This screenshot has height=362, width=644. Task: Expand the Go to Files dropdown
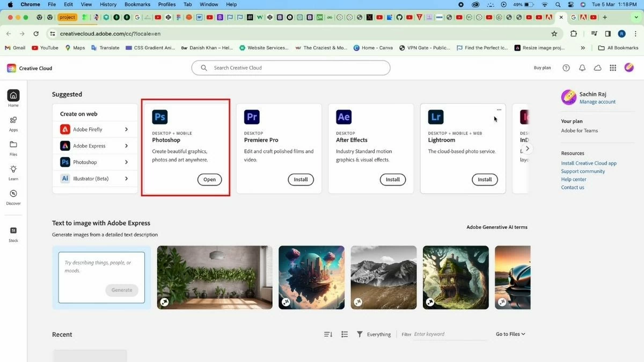coord(509,334)
